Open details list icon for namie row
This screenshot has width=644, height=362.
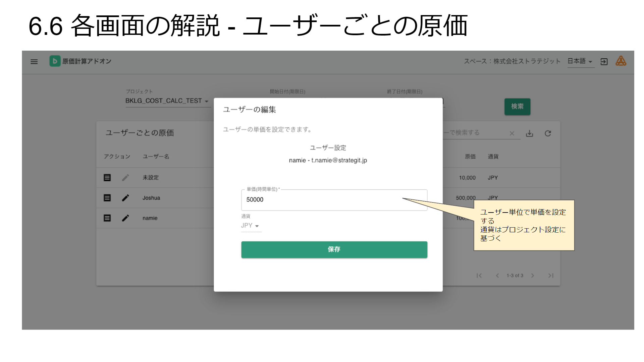[107, 218]
